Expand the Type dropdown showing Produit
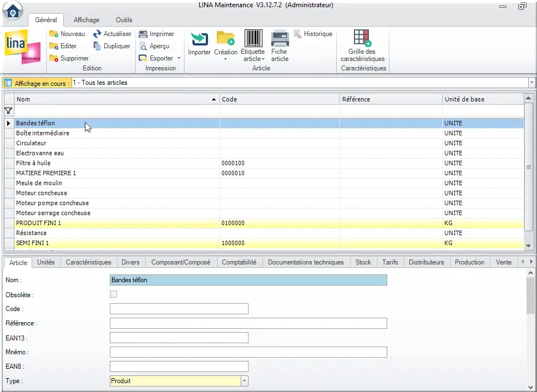This screenshot has width=537, height=392. click(244, 381)
